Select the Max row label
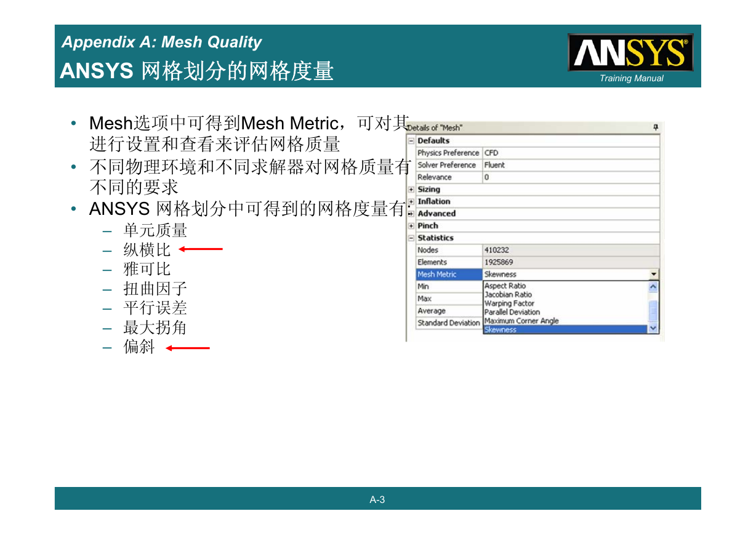The width and height of the screenshot is (756, 535). point(424,299)
